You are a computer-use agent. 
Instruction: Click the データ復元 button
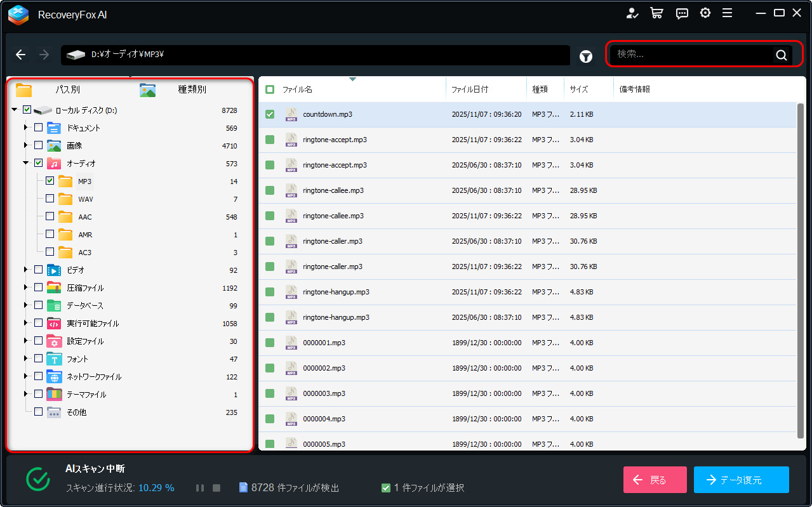(741, 480)
